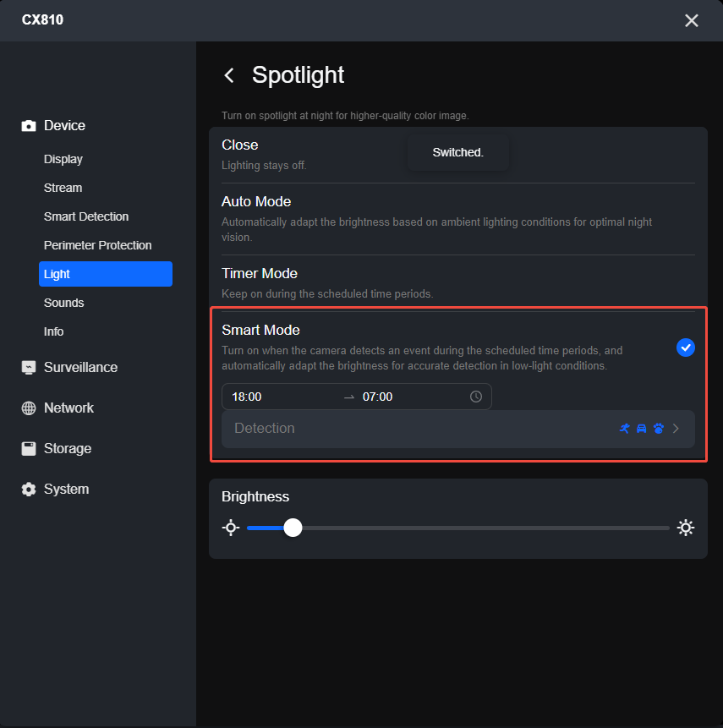
Task: Click the vehicle detection icon
Action: tap(641, 429)
